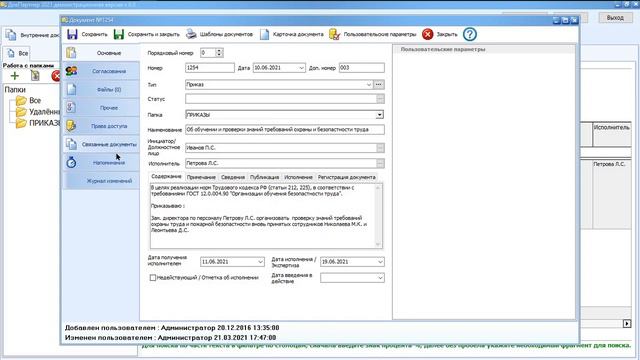
Task: Switch to Сведения tab
Action: pyautogui.click(x=233, y=177)
